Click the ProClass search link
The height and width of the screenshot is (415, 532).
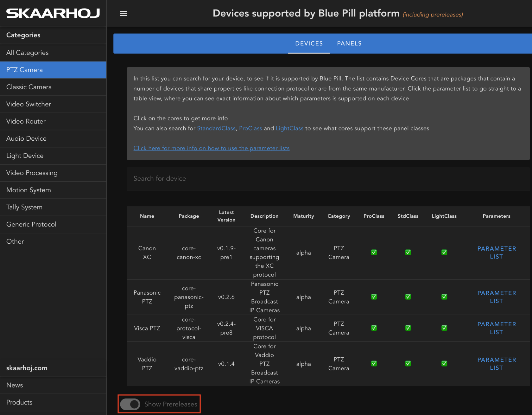(x=250, y=128)
